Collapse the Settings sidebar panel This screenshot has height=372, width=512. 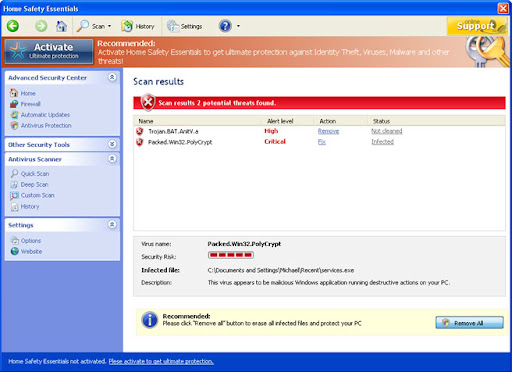(x=112, y=225)
